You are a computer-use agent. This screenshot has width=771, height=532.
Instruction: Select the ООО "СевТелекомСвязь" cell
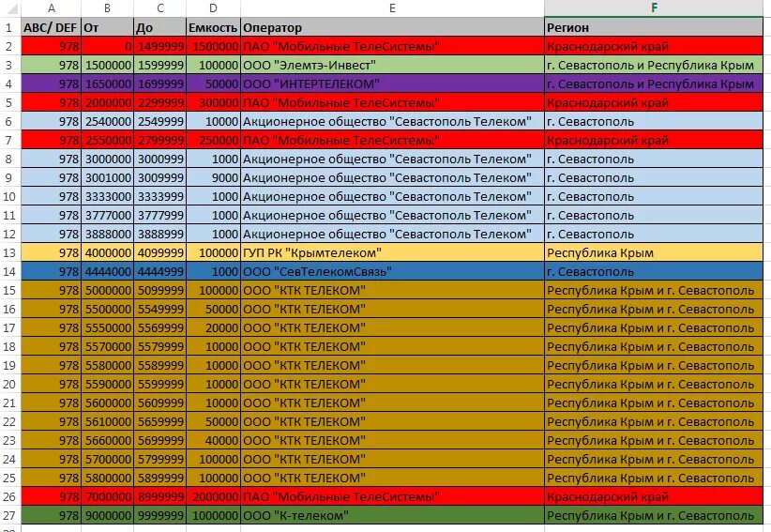pyautogui.click(x=392, y=271)
